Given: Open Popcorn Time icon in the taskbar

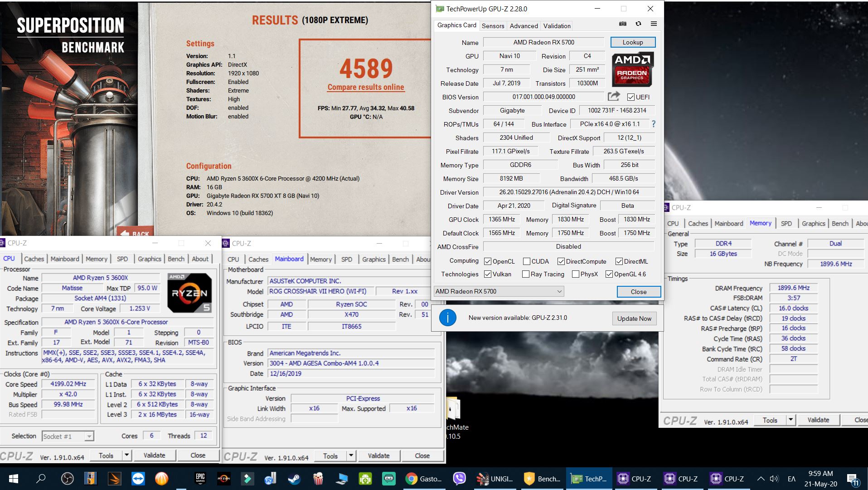Looking at the screenshot, I should (318, 479).
